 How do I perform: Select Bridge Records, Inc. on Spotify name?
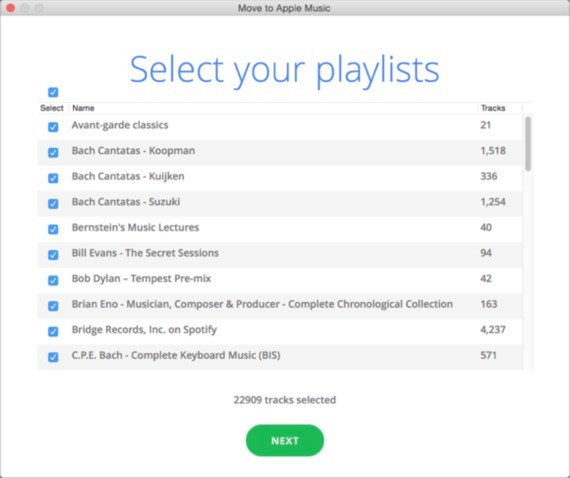coord(144,330)
